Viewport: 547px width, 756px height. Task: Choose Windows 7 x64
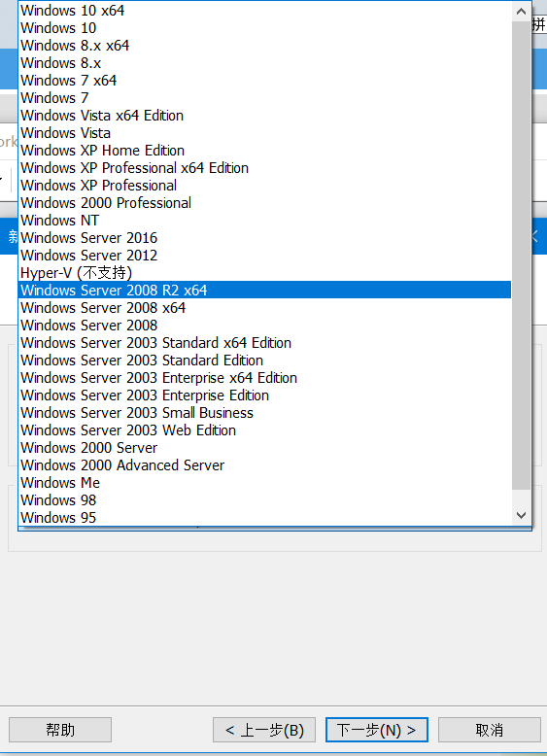pos(264,81)
